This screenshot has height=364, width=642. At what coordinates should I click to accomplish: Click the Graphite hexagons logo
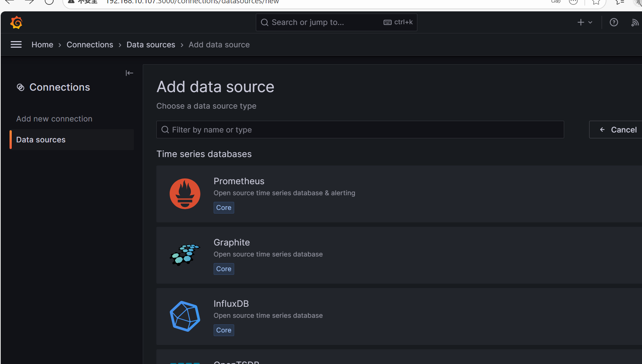[x=185, y=255]
